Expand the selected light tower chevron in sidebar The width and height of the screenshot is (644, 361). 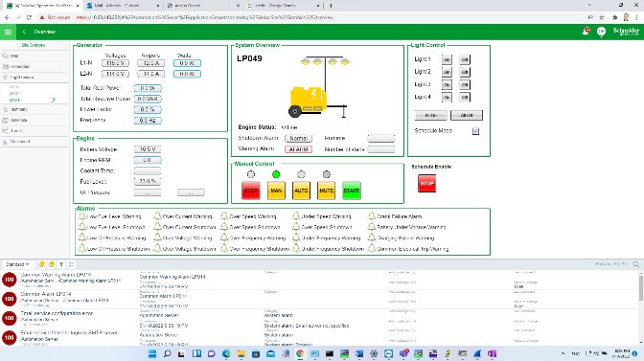click(54, 100)
